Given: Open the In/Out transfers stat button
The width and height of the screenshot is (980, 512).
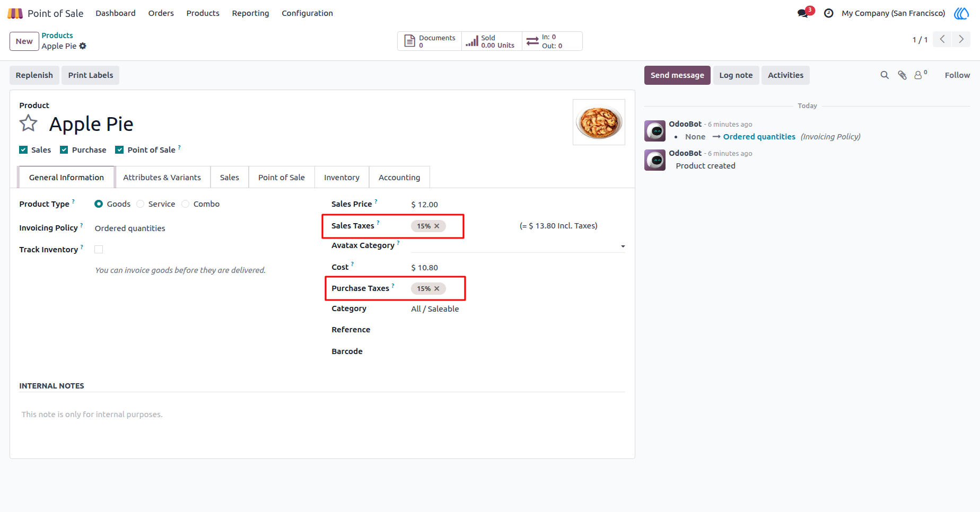Looking at the screenshot, I should (552, 41).
